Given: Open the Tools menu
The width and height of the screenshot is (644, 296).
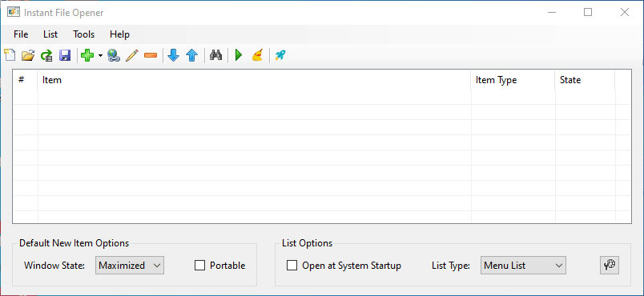Looking at the screenshot, I should click(x=84, y=34).
